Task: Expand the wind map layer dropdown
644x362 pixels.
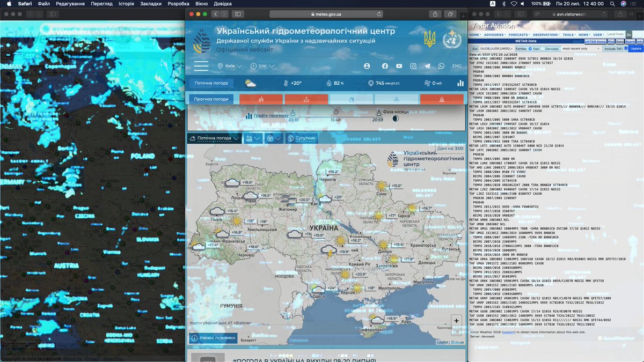Action: click(273, 138)
